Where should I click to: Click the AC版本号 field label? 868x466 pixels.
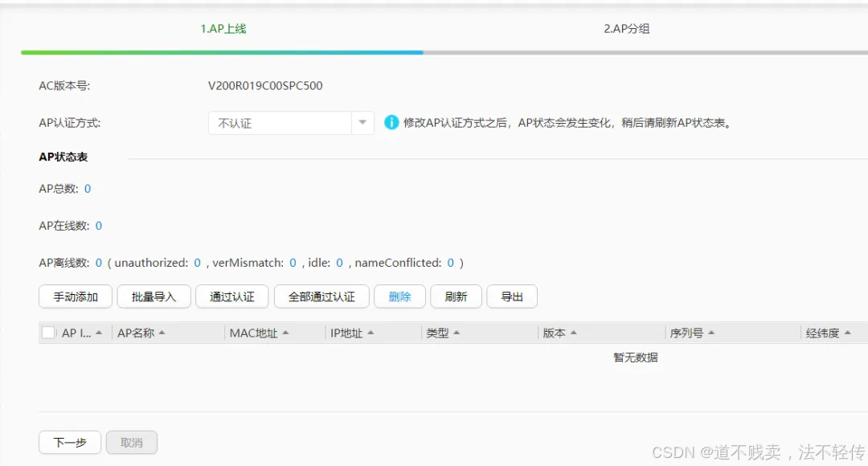tap(64, 86)
